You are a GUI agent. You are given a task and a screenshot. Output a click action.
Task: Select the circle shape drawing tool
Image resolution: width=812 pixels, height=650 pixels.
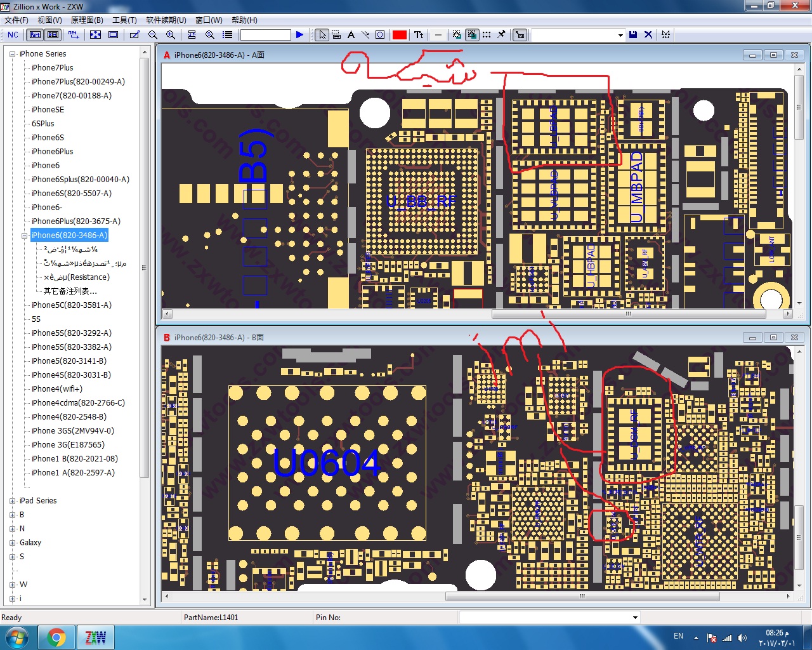(380, 35)
